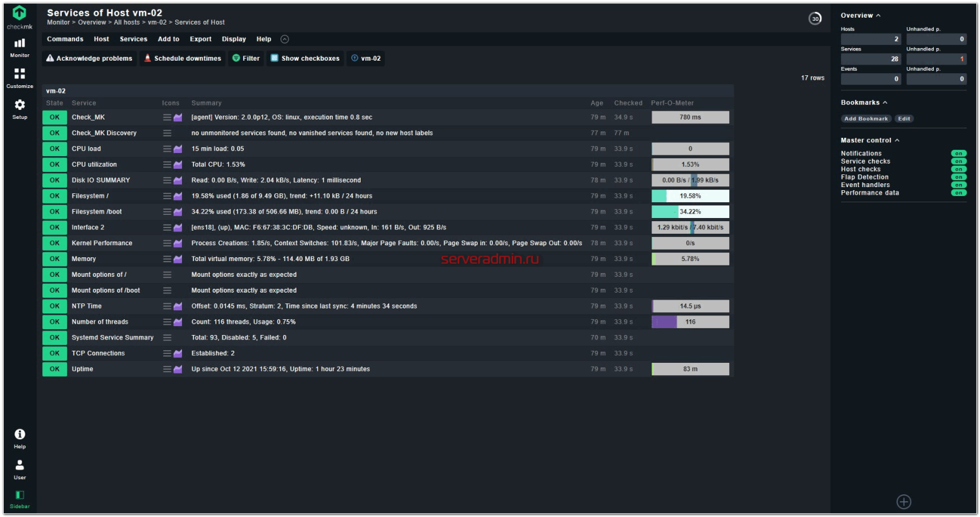Click the vm-02 host button in toolbar
Image resolution: width=980 pixels, height=517 pixels.
coord(366,59)
